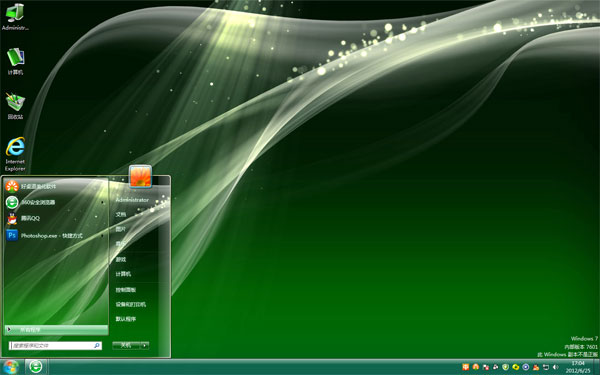Expand the 360安全浏览器 jump list arrow
This screenshot has width=600, height=375.
point(103,202)
